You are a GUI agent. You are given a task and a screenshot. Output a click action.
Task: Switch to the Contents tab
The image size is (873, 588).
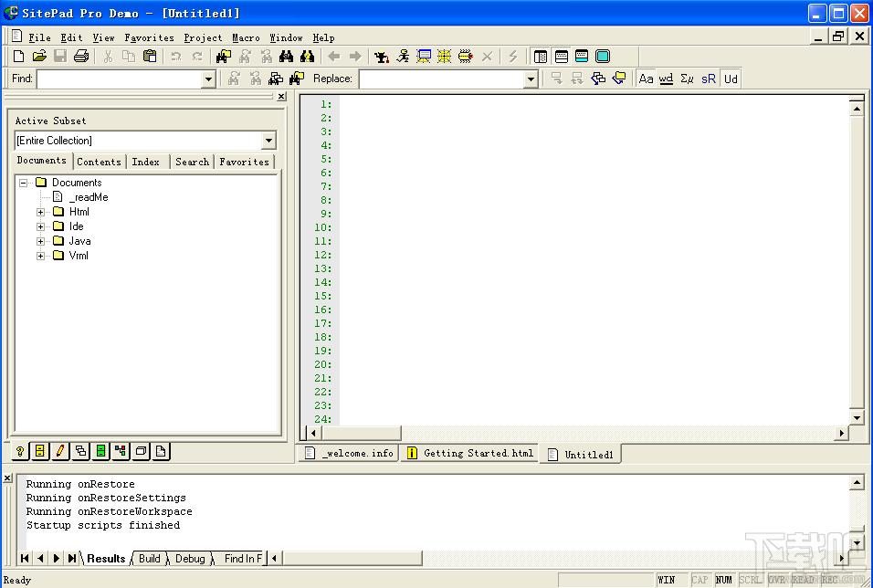click(100, 162)
